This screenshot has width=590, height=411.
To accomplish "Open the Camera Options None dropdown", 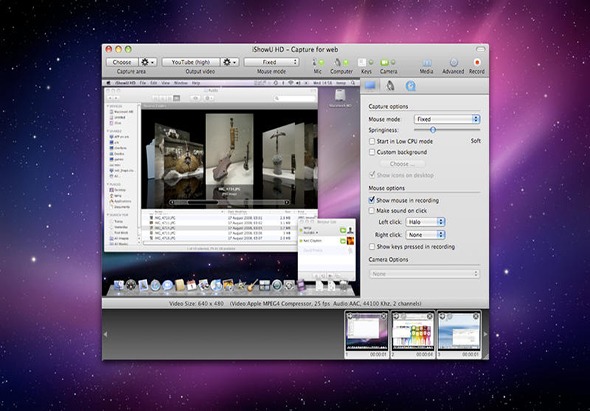I will [424, 274].
